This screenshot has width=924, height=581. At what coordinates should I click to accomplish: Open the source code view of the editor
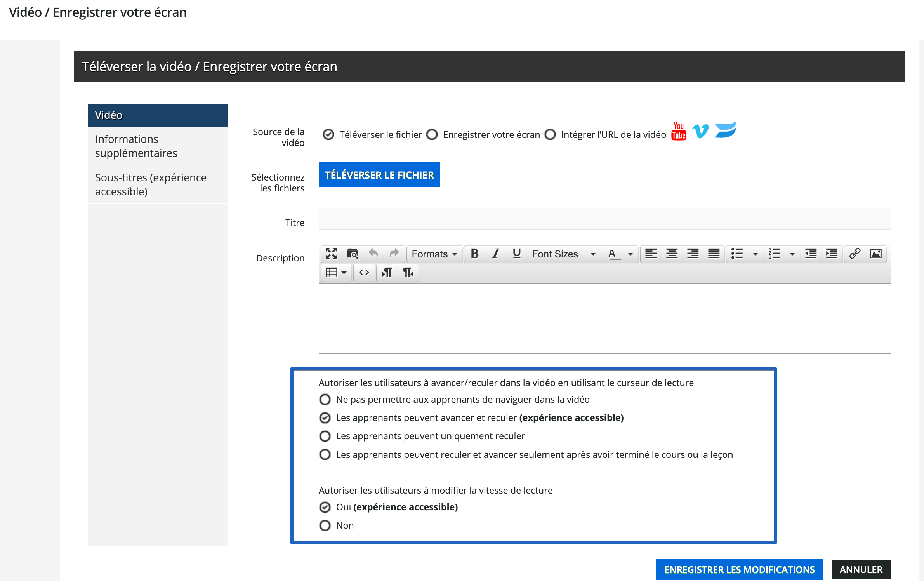364,273
